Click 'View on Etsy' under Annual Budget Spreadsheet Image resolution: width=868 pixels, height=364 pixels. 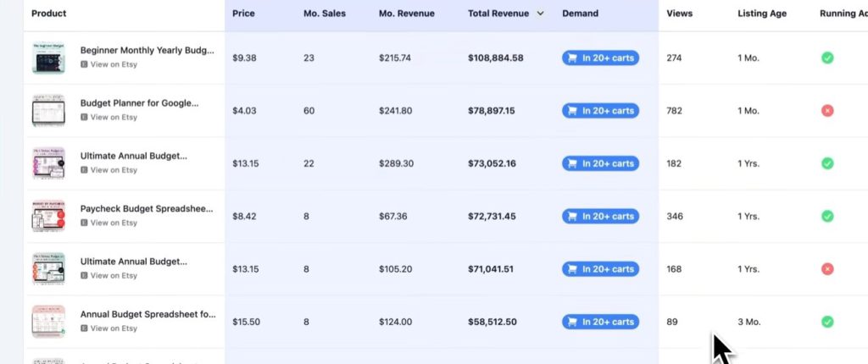click(x=113, y=328)
